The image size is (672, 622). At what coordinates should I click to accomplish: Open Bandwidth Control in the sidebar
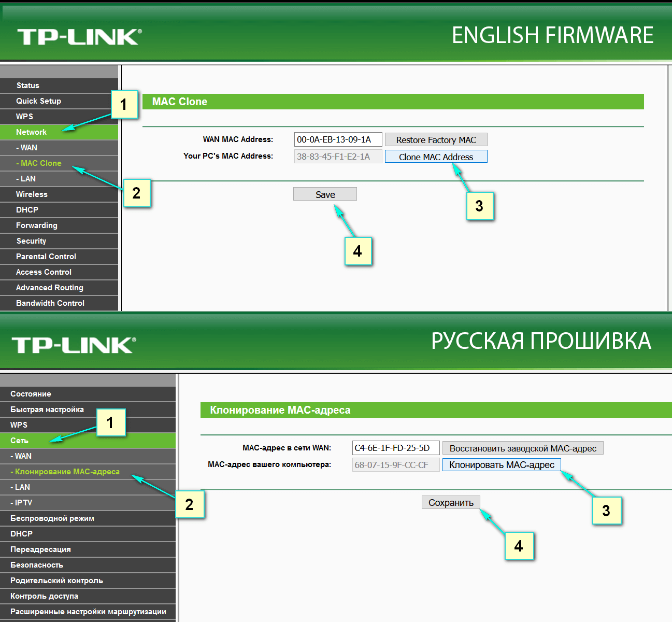(x=50, y=303)
